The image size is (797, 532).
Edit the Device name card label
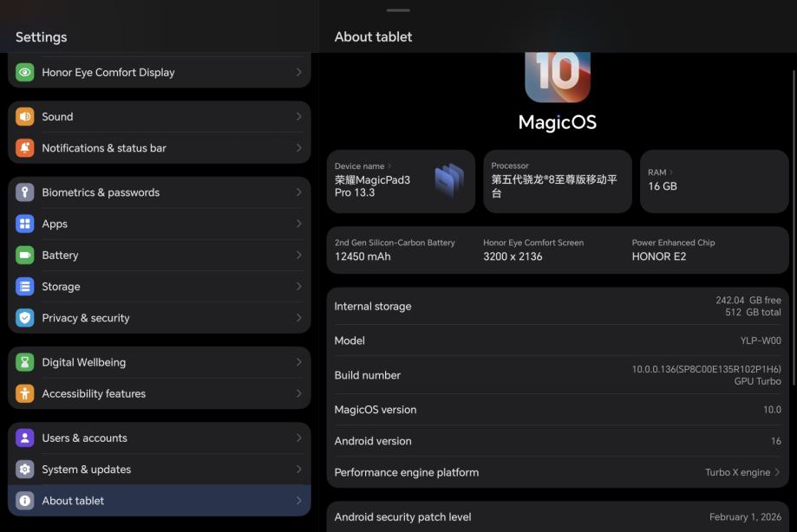coord(359,166)
